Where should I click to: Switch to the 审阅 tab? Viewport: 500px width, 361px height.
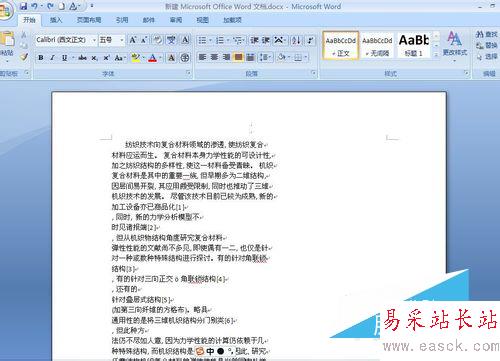pyautogui.click(x=176, y=20)
